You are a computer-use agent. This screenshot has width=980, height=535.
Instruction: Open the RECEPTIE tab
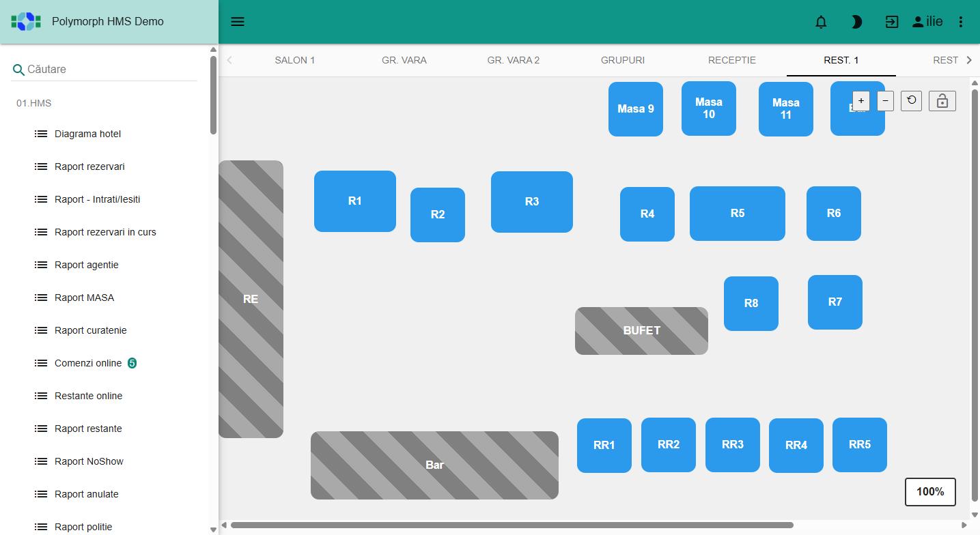point(732,60)
